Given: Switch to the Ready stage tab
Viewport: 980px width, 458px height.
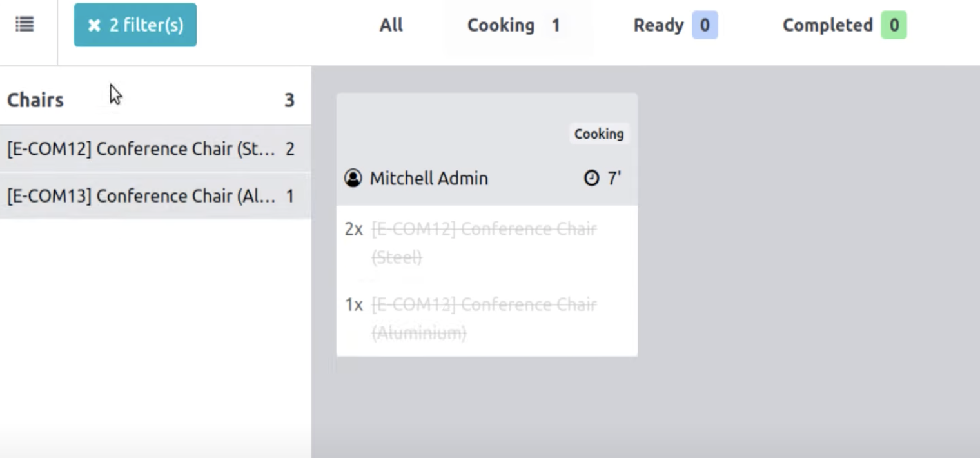Looking at the screenshot, I should pos(658,25).
